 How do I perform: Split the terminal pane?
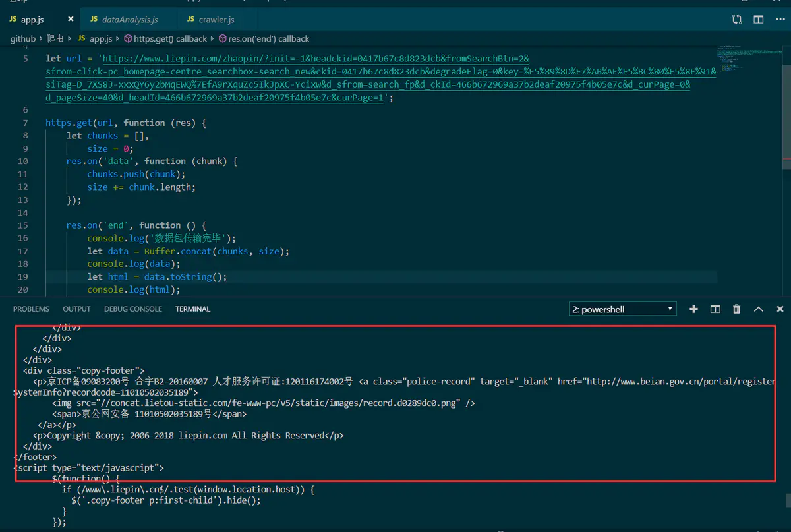[x=715, y=309]
